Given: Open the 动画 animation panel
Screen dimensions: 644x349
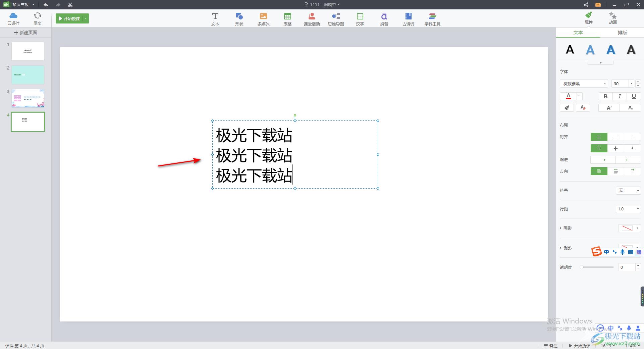Looking at the screenshot, I should click(613, 18).
